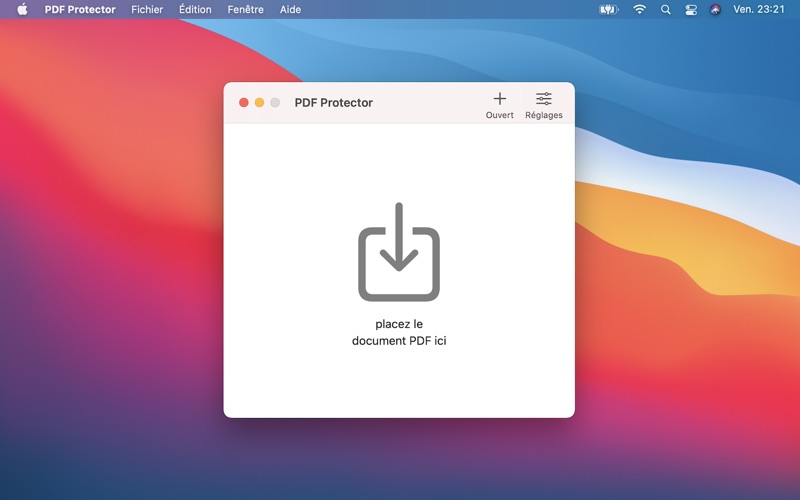
Task: Open the Apple menu
Action: [22, 9]
